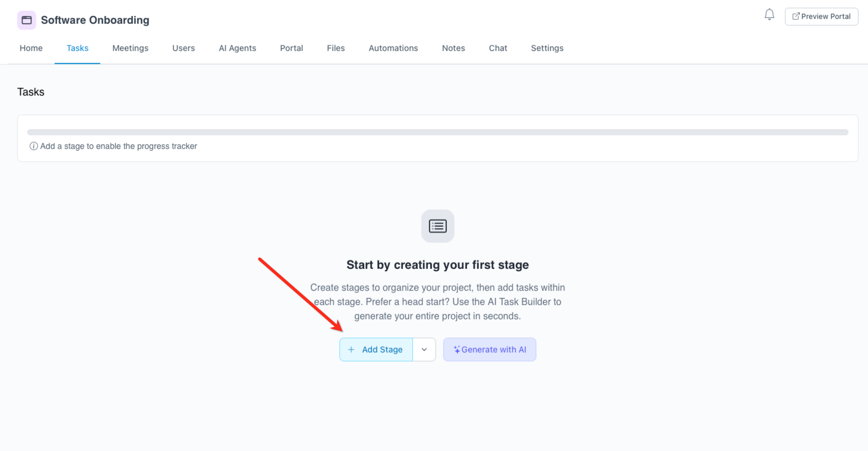The height and width of the screenshot is (451, 868).
Task: Click the external link icon on Preview Portal
Action: coord(796,16)
